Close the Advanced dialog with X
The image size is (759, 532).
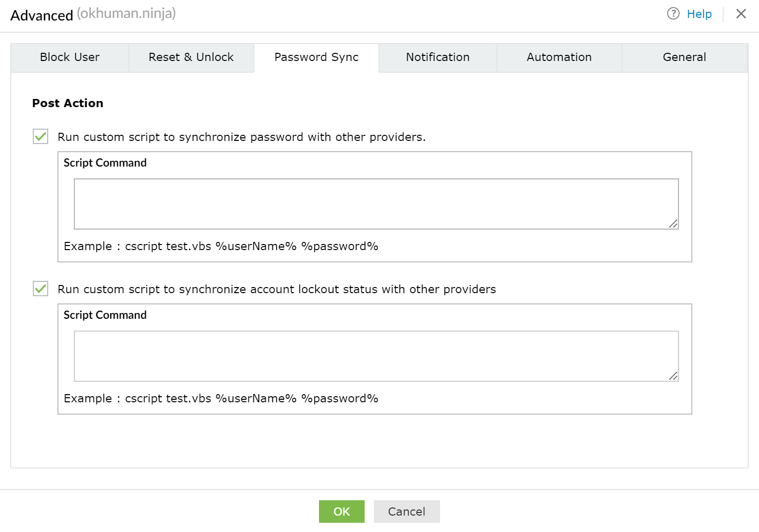pyautogui.click(x=741, y=14)
